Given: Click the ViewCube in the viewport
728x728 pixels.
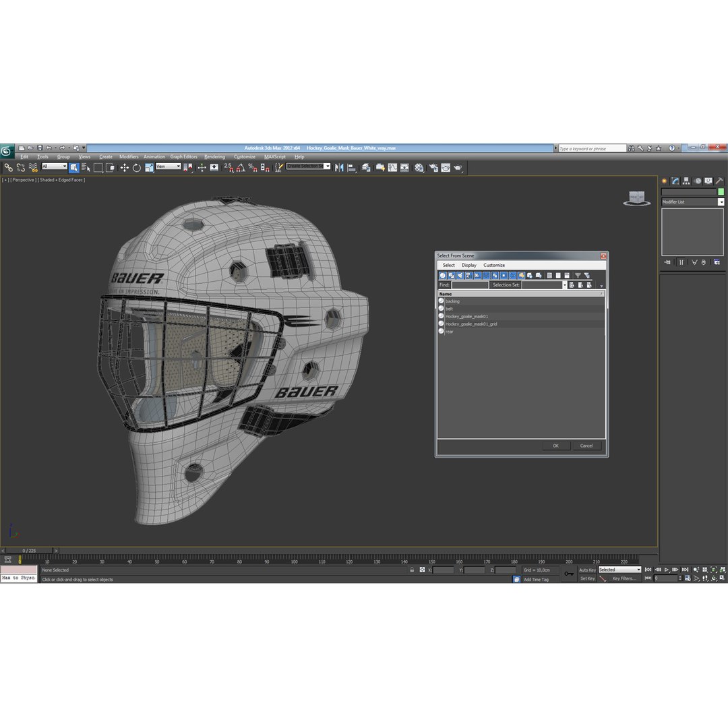Looking at the screenshot, I should point(636,198).
